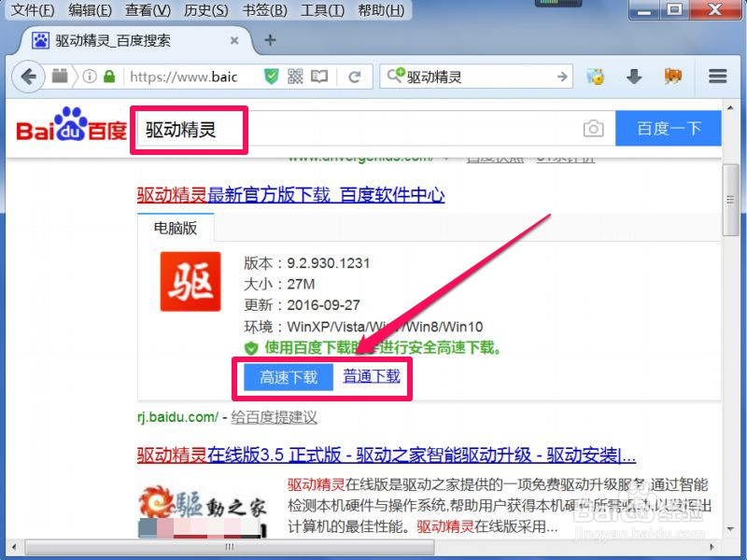
Task: Open the Firefox hamburger menu
Action: coord(717,77)
